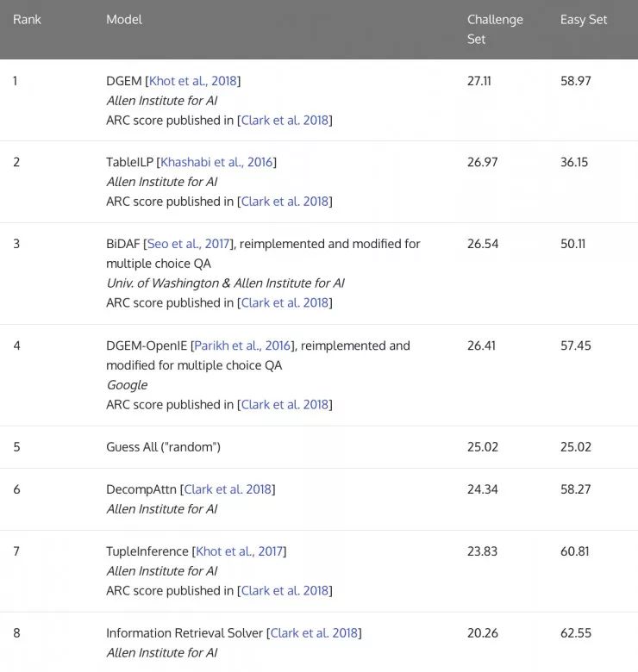
Task: Click the Easy Set column header
Action: 584,20
